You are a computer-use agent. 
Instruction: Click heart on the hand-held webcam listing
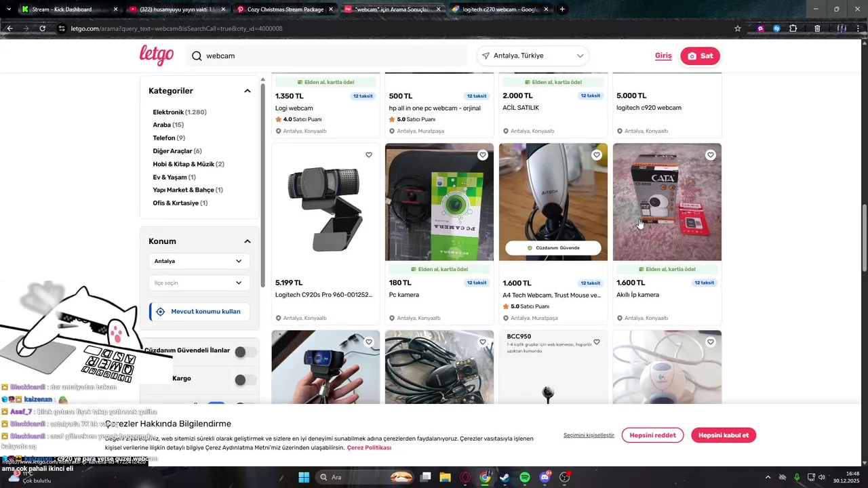(x=369, y=342)
